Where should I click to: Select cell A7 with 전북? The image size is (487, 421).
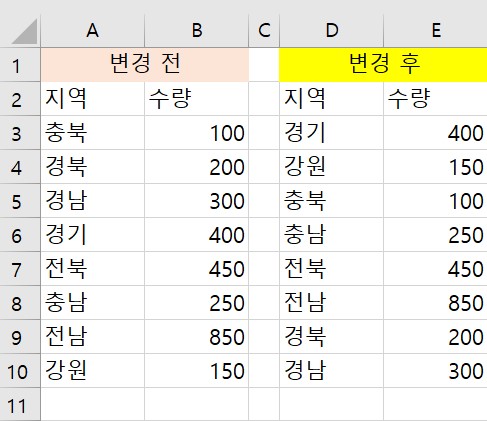tap(93, 269)
